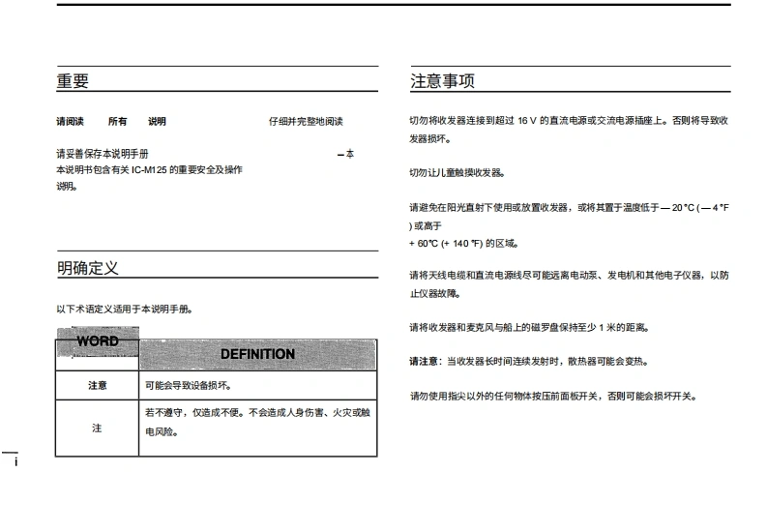Screen dimensions: 767x532
Task: Click the line 请妥善保存本说明手册
Action: [103, 154]
